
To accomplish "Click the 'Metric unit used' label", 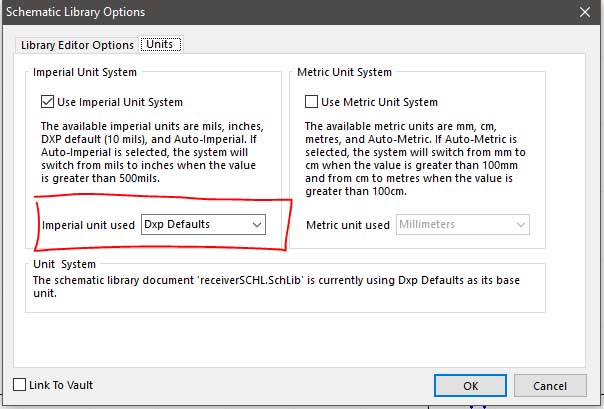I will pos(347,225).
